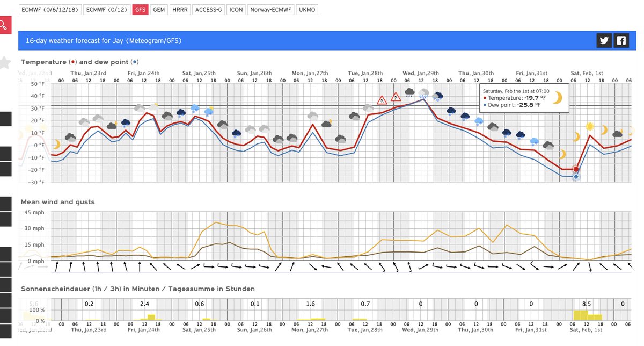Click 'Sat, Feb, 1st' above the temperature chart
Image resolution: width=644 pixels, height=346 pixels.
(587, 73)
